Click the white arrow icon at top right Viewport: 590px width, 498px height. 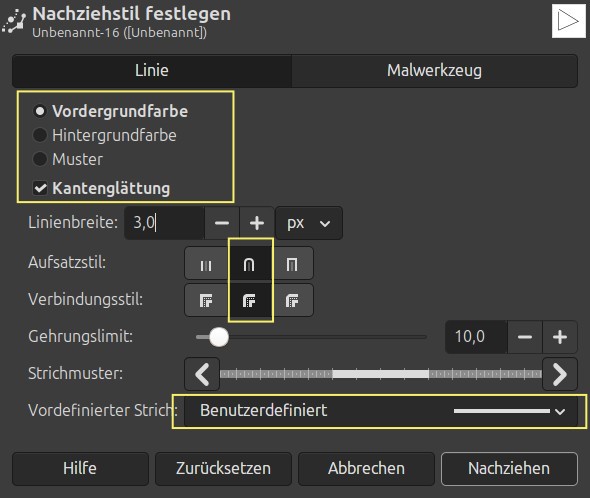569,21
